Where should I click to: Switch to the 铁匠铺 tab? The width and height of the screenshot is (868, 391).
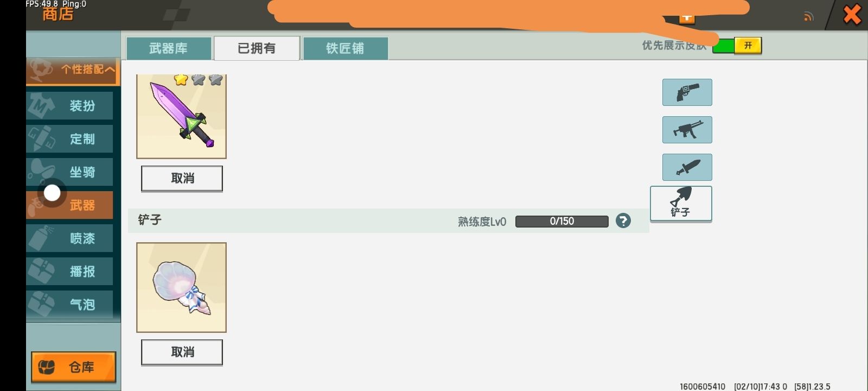345,48
